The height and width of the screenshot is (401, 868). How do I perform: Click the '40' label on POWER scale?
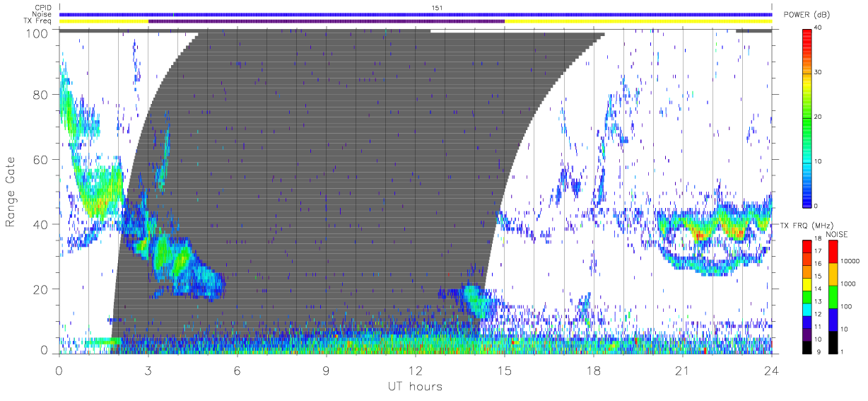coord(819,28)
